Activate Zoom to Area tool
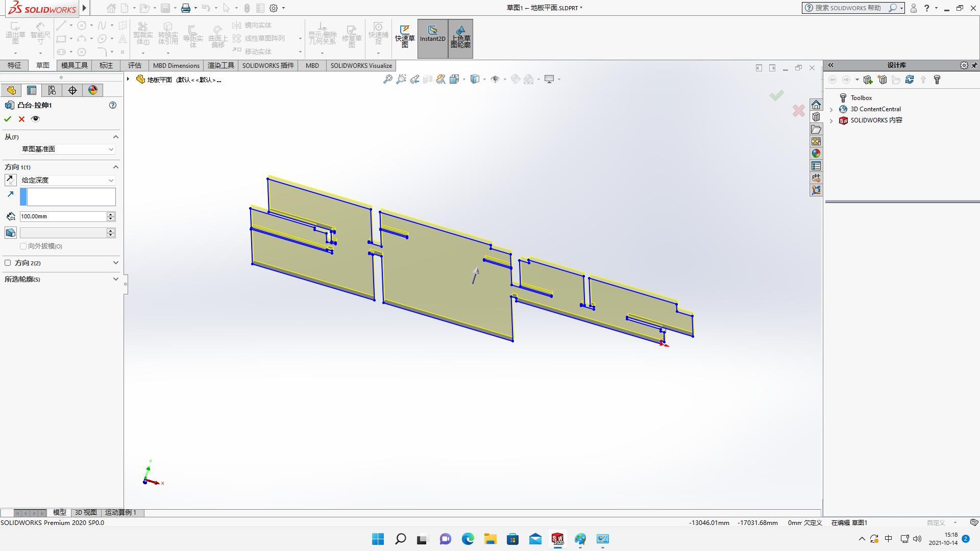980x551 pixels. (401, 80)
